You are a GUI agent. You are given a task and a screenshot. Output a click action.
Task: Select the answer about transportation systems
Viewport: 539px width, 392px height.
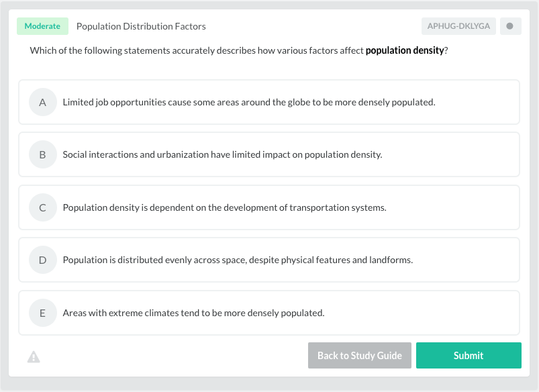click(268, 207)
